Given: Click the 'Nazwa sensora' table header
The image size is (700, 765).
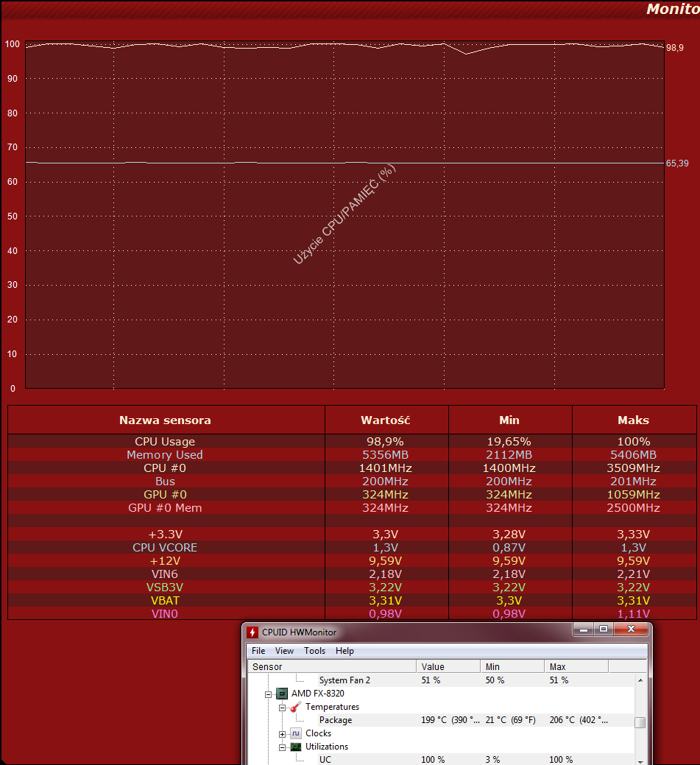Looking at the screenshot, I should point(166,420).
